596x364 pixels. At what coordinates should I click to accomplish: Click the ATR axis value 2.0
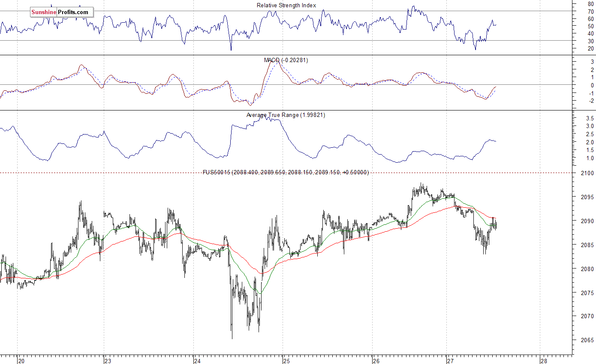coord(590,142)
